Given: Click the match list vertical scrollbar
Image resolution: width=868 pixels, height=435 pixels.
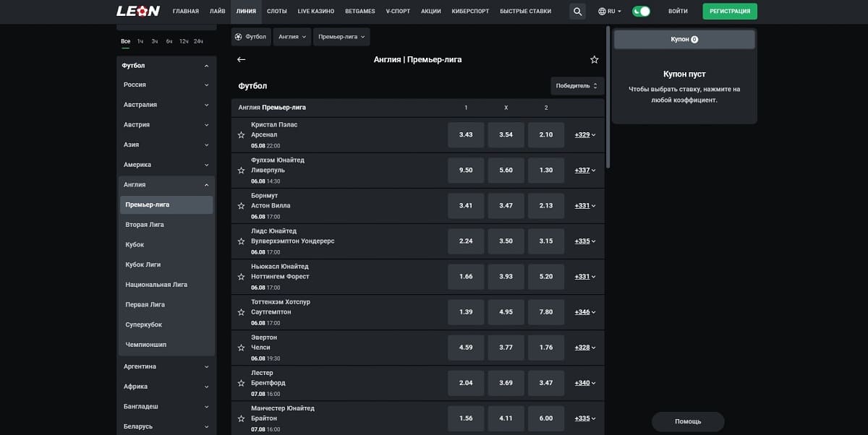Looking at the screenshot, I should [x=608, y=98].
